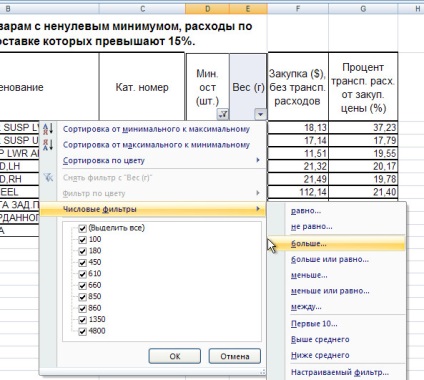The height and width of the screenshot is (380, 424).
Task: Click Процент трансп. расх. header cell
Action: coord(363,87)
